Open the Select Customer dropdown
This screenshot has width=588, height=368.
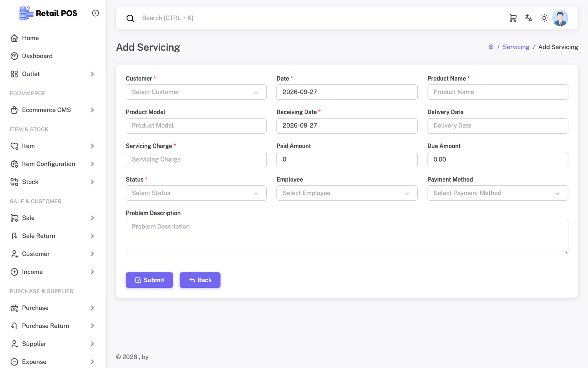196,92
